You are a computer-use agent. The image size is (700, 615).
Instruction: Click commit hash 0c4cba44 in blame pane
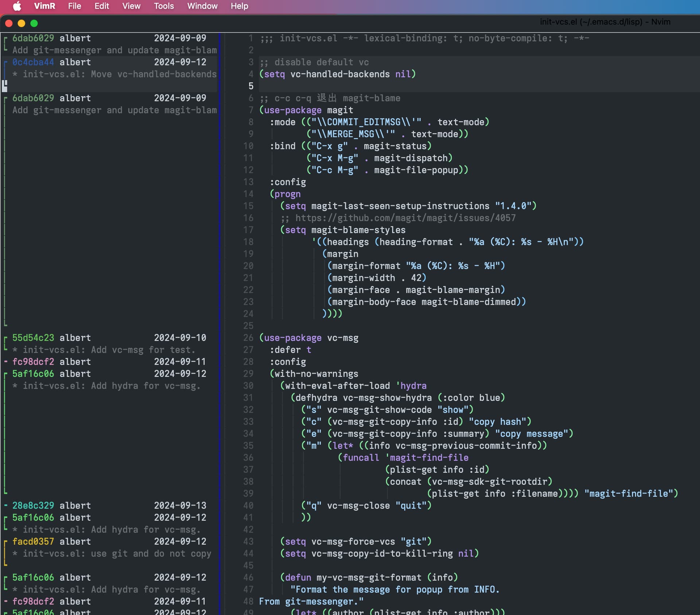pos(33,62)
